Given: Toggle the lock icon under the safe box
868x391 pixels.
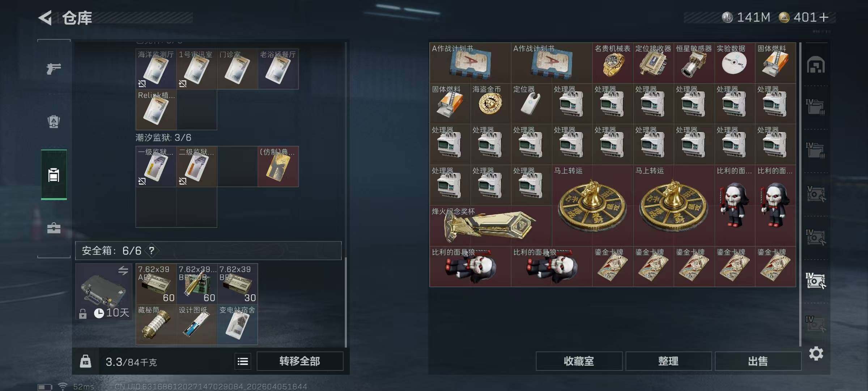Looking at the screenshot, I should (x=83, y=314).
